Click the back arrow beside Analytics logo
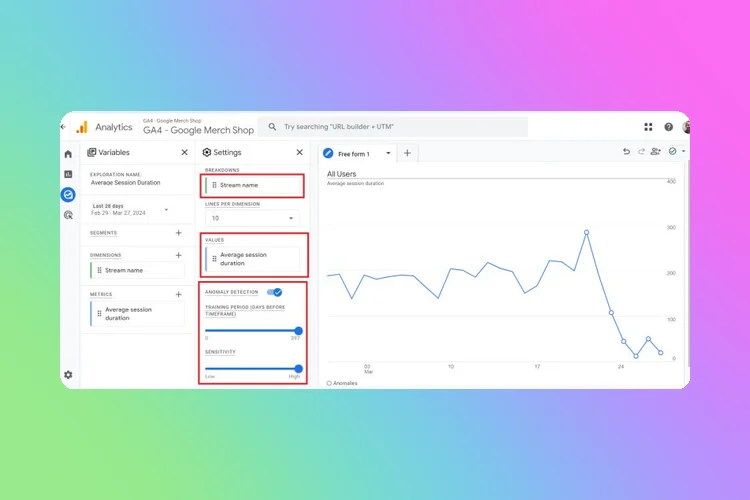This screenshot has width=750, height=500. coord(63,127)
